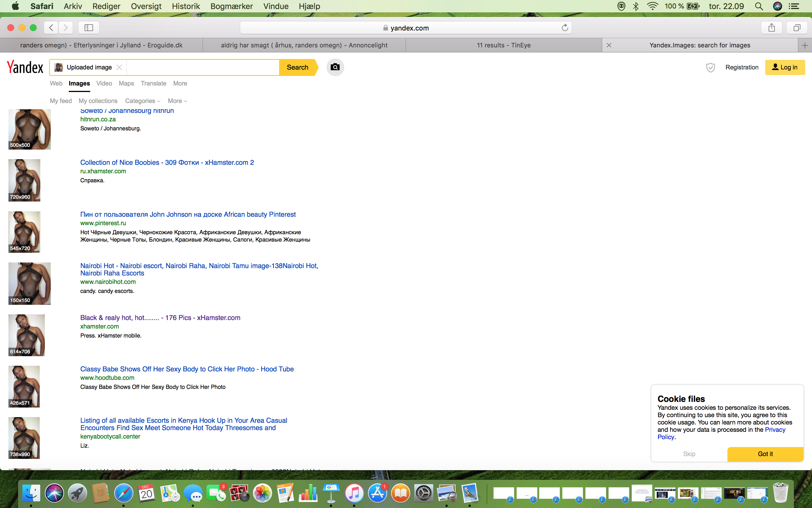Open the hitnrun.co.za result link
Viewport: 812px width, 508px height.
[x=98, y=119]
